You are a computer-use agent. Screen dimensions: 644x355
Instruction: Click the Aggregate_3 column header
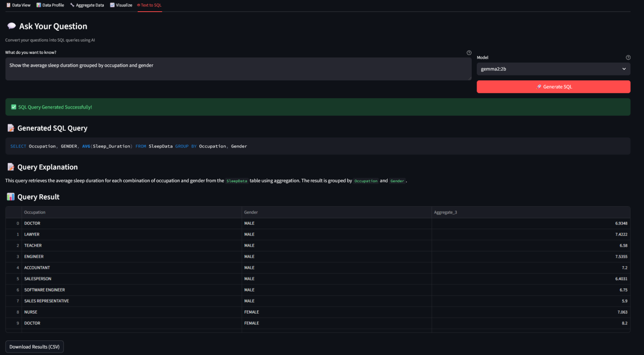point(445,212)
